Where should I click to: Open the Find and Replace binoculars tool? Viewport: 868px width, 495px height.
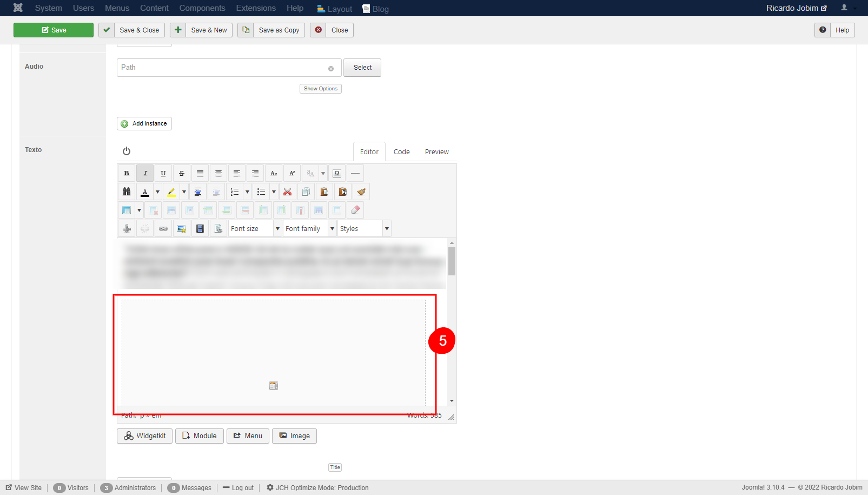(x=127, y=192)
